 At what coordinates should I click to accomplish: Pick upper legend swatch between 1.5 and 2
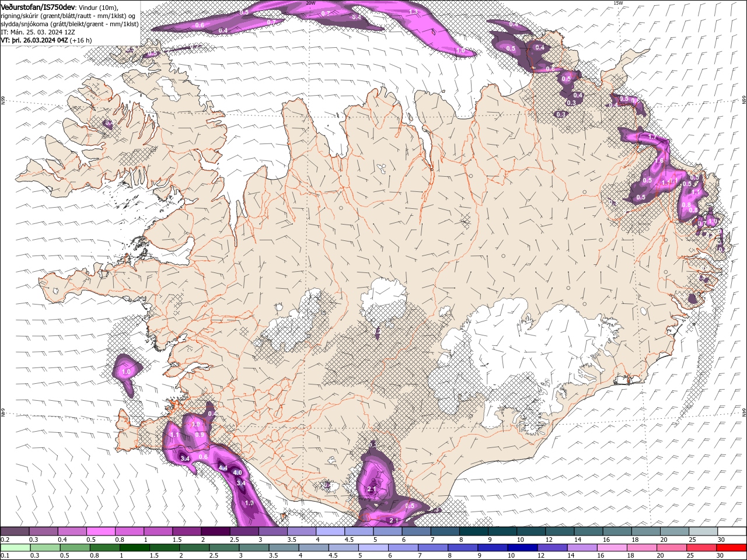(x=187, y=531)
